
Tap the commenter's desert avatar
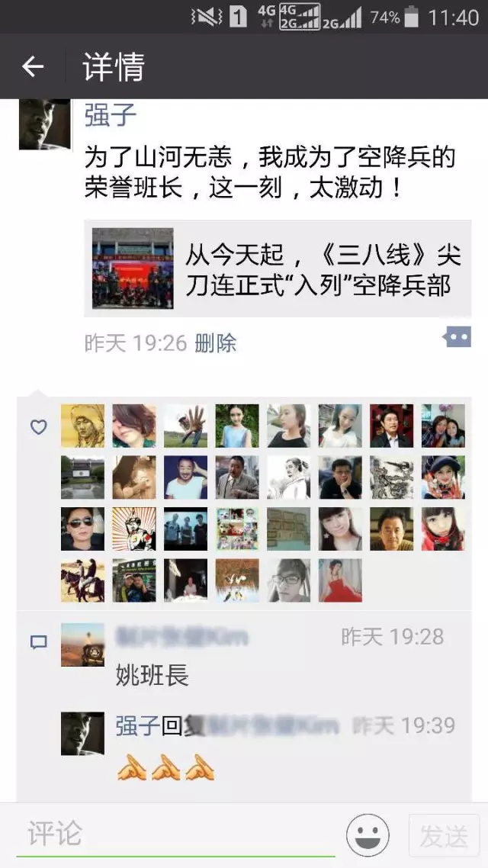(x=82, y=645)
